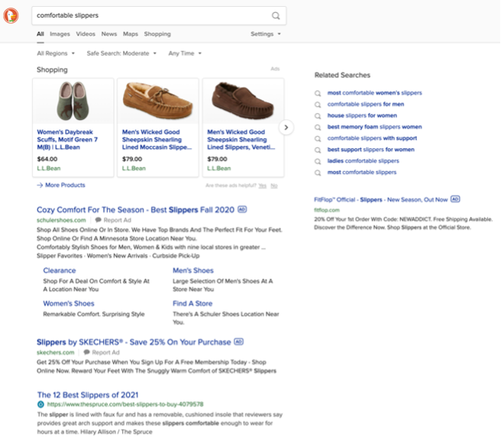This screenshot has height=445, width=504.
Task: Open the Women's Shoes sitelink
Action: click(69, 304)
